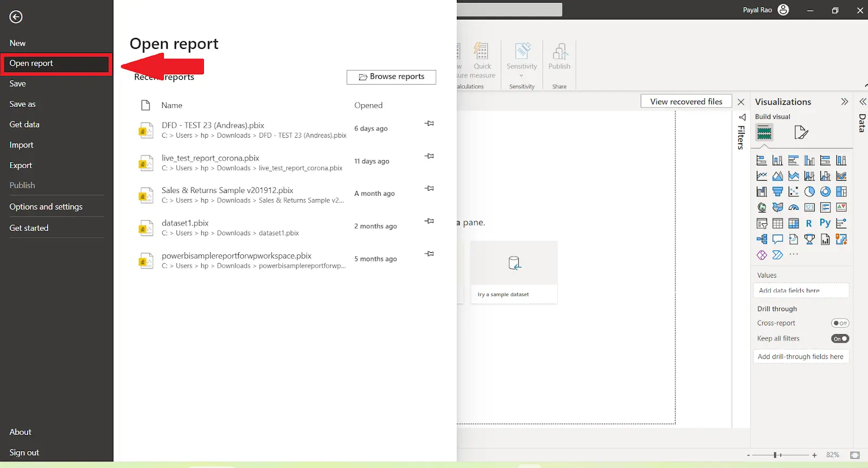Select the card (123) visual
The width and height of the screenshot is (868, 468).
[809, 208]
